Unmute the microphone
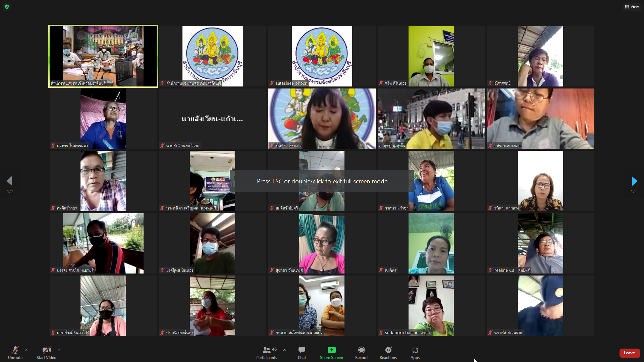This screenshot has height=362, width=644. click(x=15, y=353)
